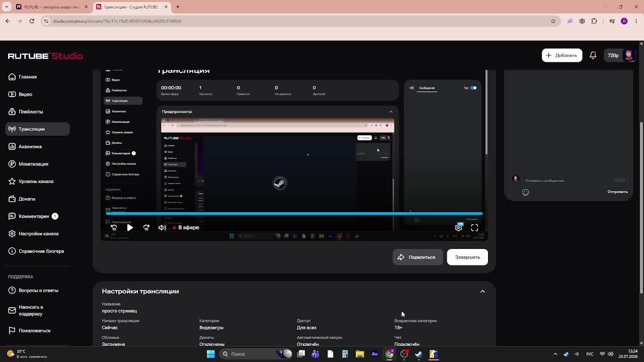Open Видео in the main left sidebar
This screenshot has height=362, width=644.
point(25,94)
